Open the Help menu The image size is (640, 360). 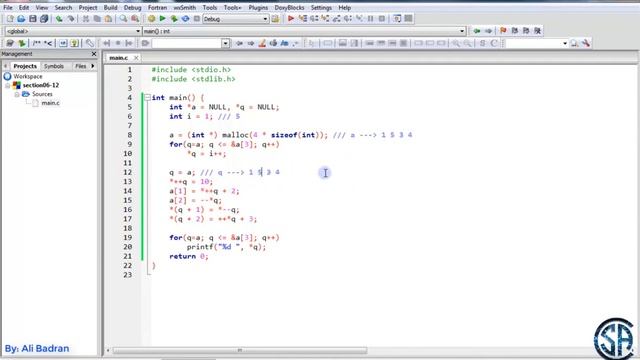tap(344, 8)
